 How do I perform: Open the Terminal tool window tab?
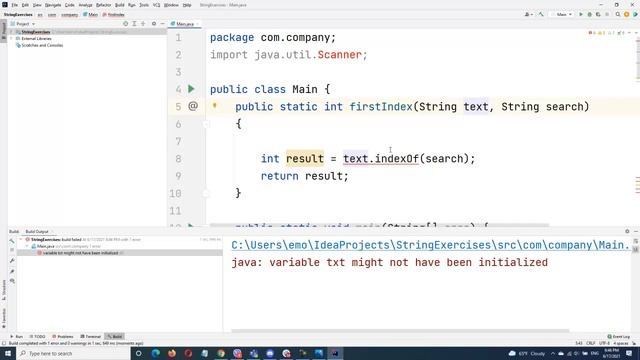pyautogui.click(x=91, y=336)
